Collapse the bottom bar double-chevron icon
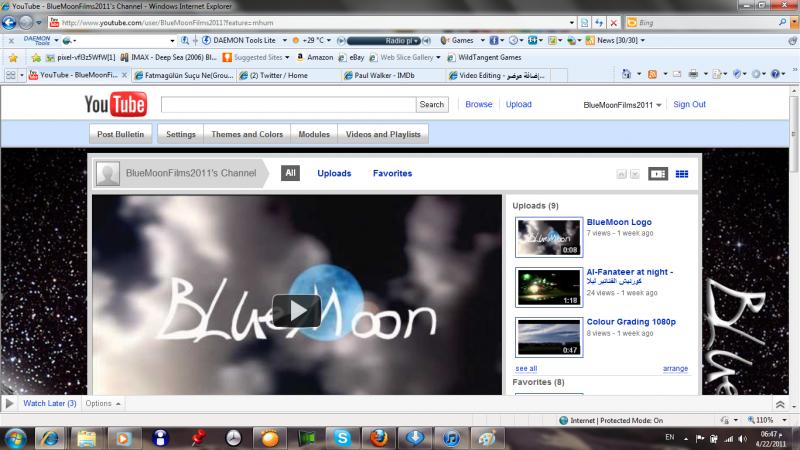The height and width of the screenshot is (450, 800). (x=780, y=405)
